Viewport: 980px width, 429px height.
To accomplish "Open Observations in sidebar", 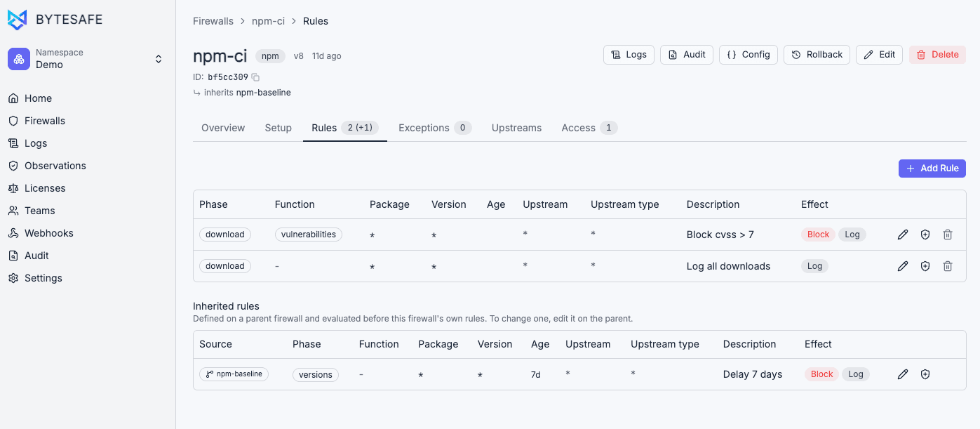I will 55,166.
